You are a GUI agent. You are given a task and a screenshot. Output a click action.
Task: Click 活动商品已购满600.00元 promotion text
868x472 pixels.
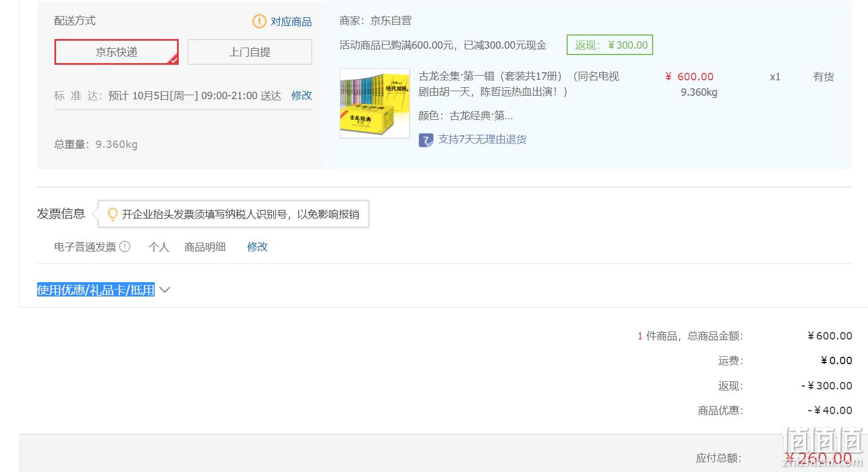pos(443,45)
